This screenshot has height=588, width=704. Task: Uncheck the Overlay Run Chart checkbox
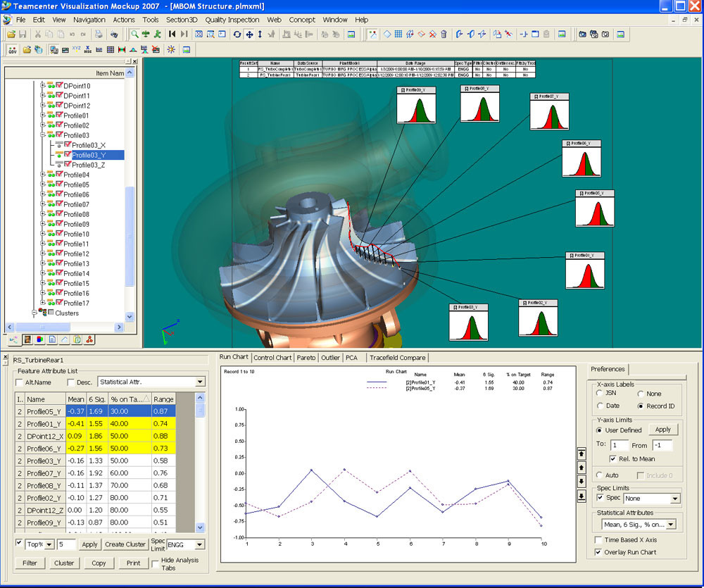click(598, 552)
